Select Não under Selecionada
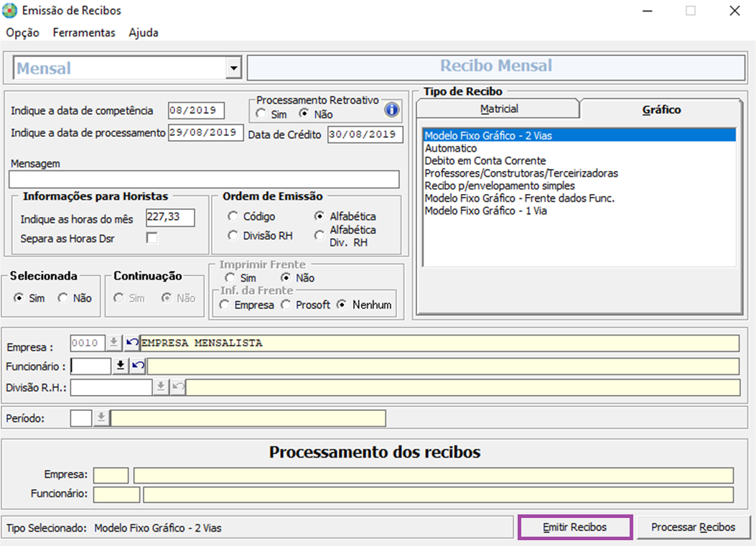 pyautogui.click(x=62, y=298)
